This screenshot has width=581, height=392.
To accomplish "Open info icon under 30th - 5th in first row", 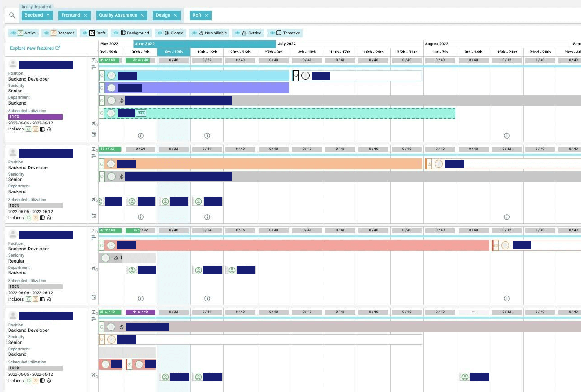I will 140,135.
